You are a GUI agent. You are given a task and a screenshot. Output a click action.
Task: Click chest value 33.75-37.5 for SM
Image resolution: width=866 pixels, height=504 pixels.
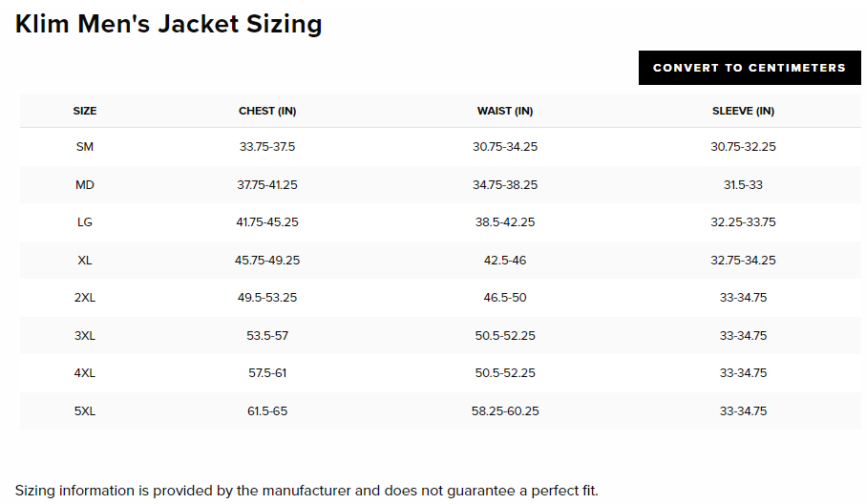pos(267,147)
